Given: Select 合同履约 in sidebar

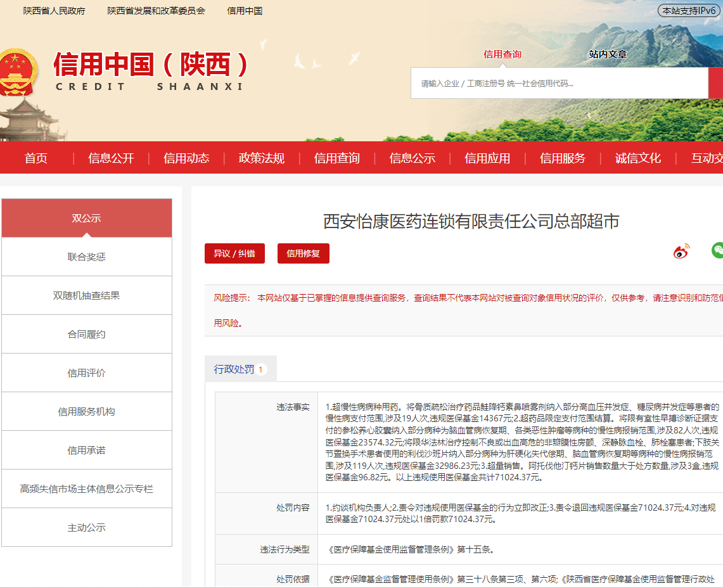Looking at the screenshot, I should 87,335.
